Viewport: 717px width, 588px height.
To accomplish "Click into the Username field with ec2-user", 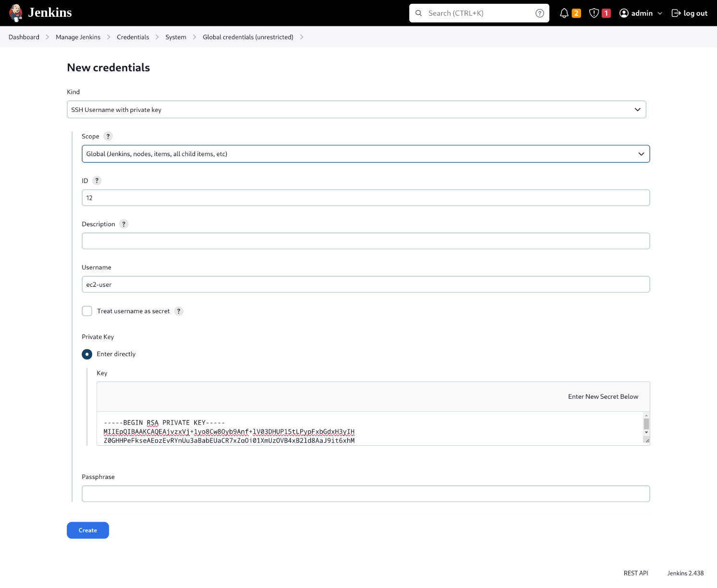I will 365,284.
